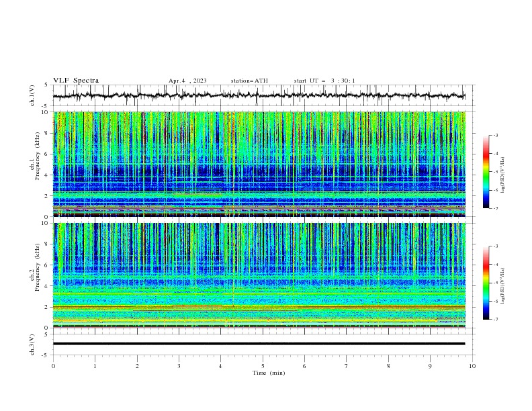This screenshot has height=411, width=532.
Task: Click the "-7" tick on ch.2 colorbar
Action: point(495,320)
